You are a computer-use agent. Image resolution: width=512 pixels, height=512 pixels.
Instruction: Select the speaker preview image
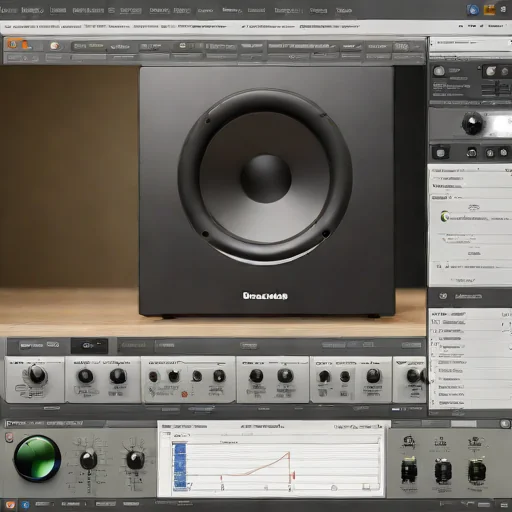[x=213, y=201]
